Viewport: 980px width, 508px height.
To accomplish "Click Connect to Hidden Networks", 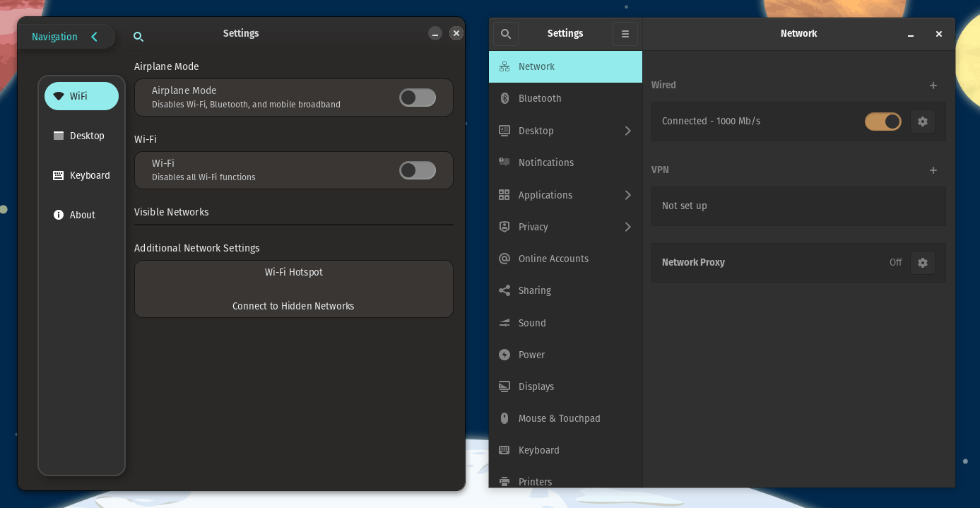I will pyautogui.click(x=293, y=306).
